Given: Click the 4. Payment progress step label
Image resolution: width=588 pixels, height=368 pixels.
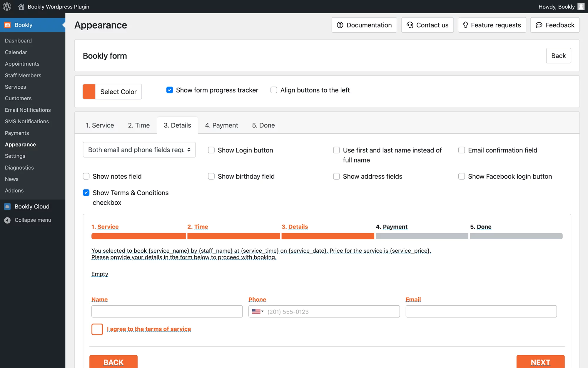Looking at the screenshot, I should coord(392,227).
